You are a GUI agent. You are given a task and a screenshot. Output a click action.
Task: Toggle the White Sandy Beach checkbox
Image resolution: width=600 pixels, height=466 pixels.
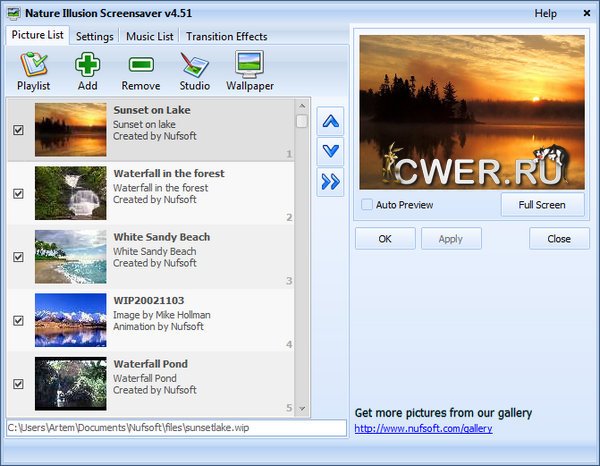[18, 257]
